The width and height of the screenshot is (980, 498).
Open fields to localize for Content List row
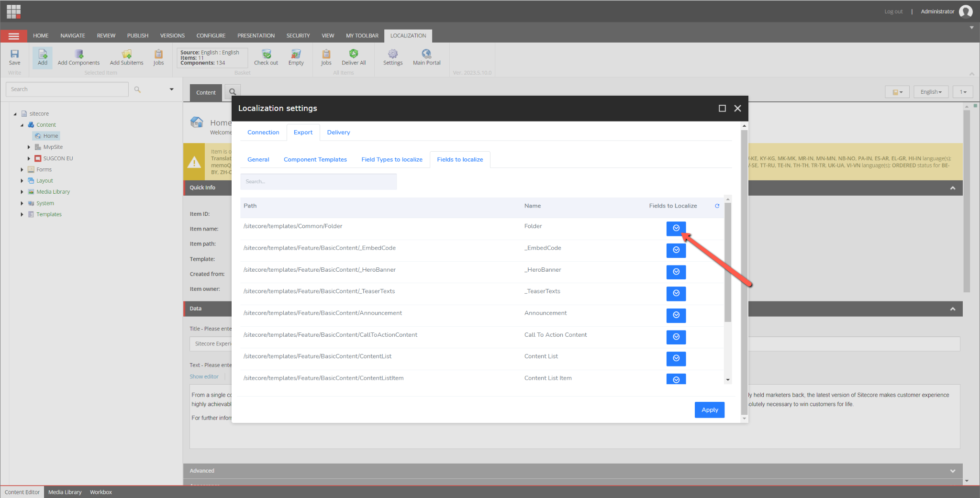pyautogui.click(x=676, y=359)
